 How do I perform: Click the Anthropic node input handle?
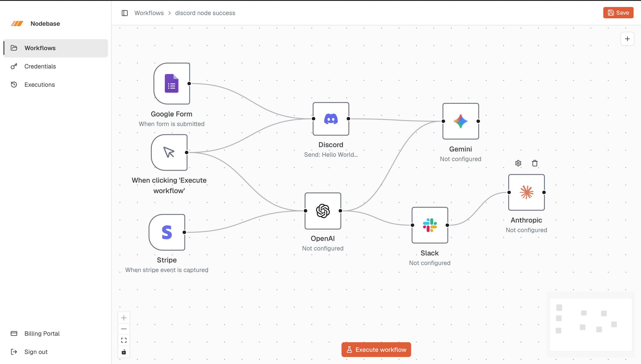509,192
